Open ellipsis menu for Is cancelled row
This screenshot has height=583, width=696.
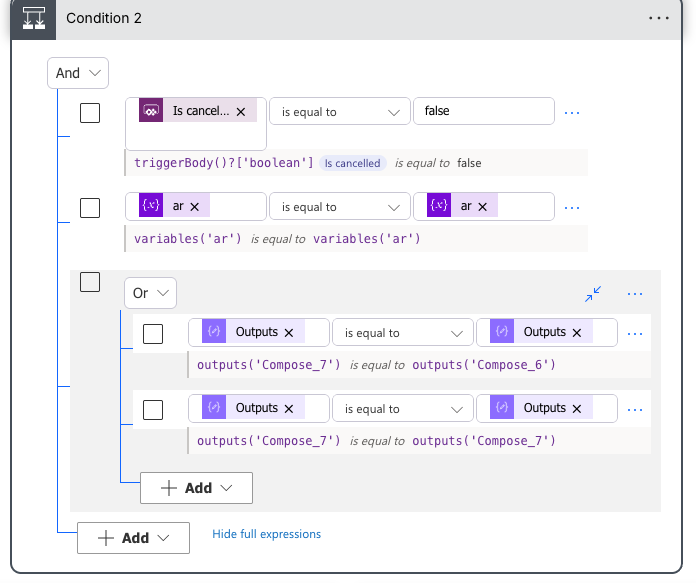[572, 113]
